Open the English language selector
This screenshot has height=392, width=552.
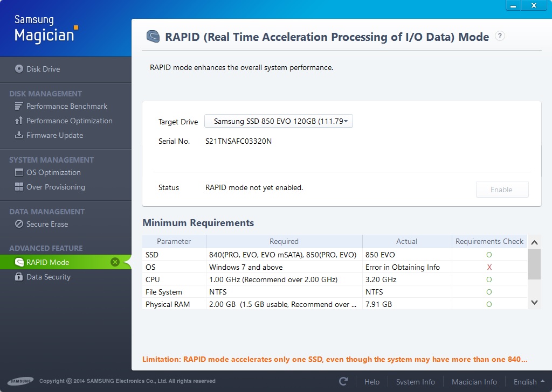click(529, 382)
